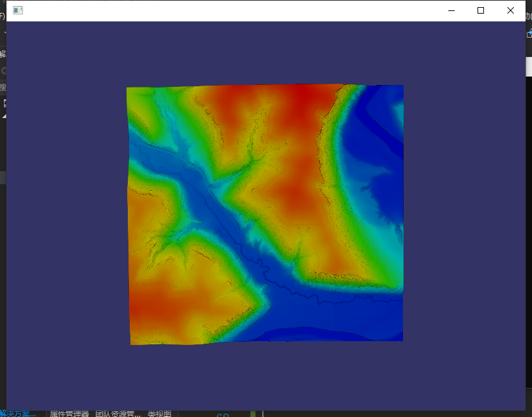Click the menu item ending in (F)
Screen dimensions: 532x417
click(x=2, y=18)
